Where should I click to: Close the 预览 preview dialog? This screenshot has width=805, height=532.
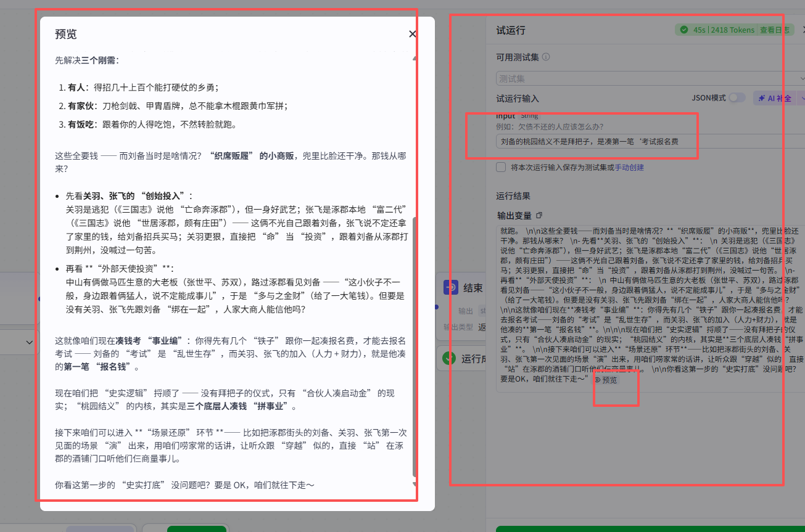pyautogui.click(x=413, y=34)
